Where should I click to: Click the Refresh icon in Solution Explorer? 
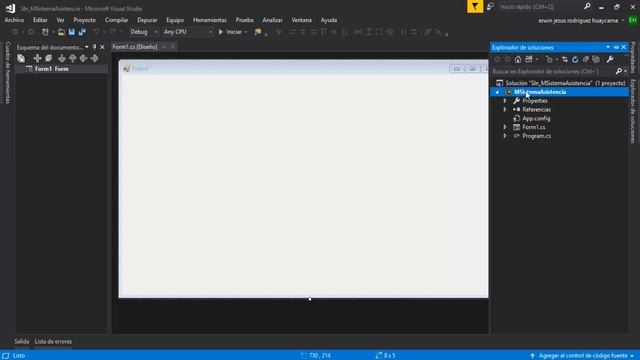tap(575, 60)
